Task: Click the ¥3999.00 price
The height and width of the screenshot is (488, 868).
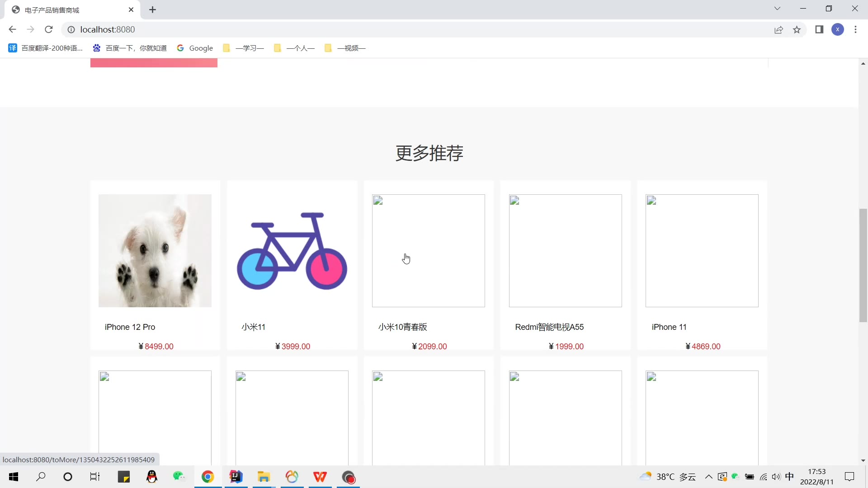Action: pos(292,346)
